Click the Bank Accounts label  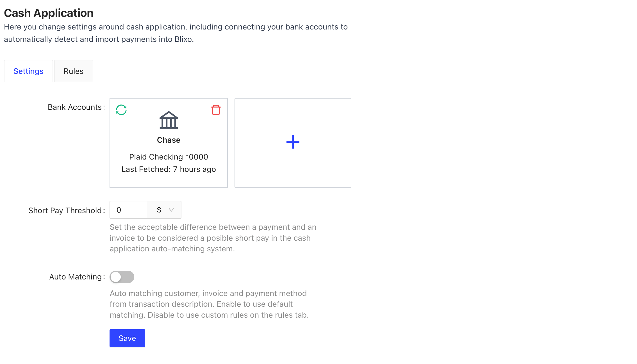point(74,107)
